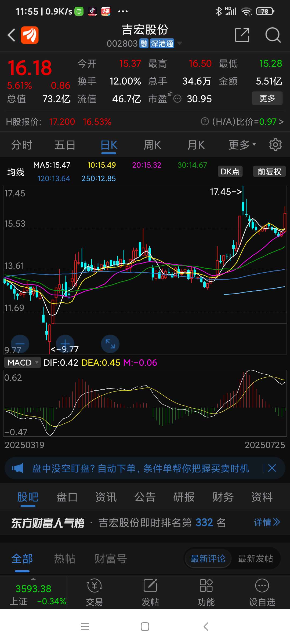
Task: Open 更多 quote details button
Action: pos(267,98)
